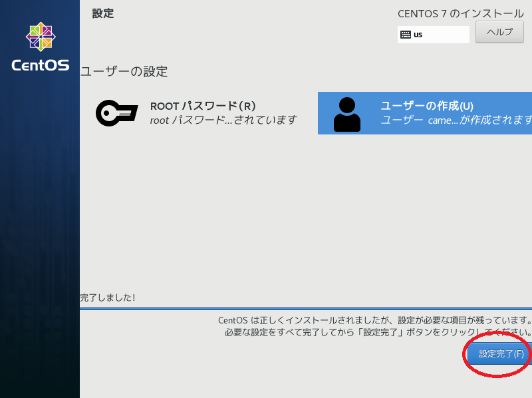Screen dimensions: 532x398
Task: Click the 設定完了(F) button
Action: 500,353
